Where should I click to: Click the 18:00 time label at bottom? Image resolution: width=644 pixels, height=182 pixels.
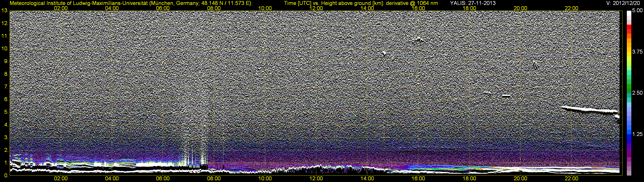pyautogui.click(x=469, y=179)
